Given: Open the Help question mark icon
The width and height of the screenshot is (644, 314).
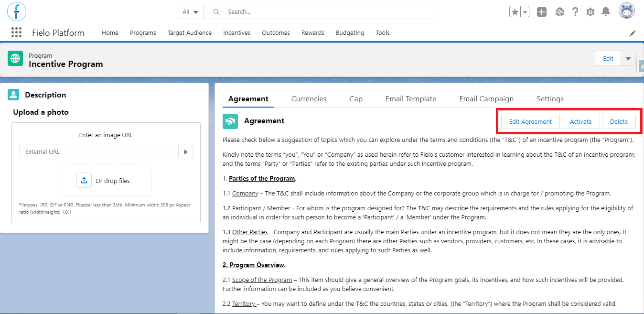Looking at the screenshot, I should [x=575, y=11].
